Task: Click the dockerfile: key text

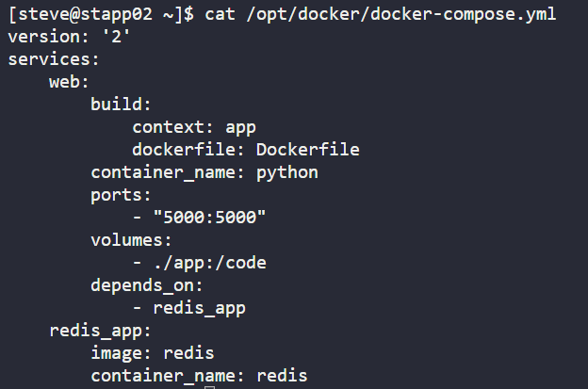Action: pos(188,150)
